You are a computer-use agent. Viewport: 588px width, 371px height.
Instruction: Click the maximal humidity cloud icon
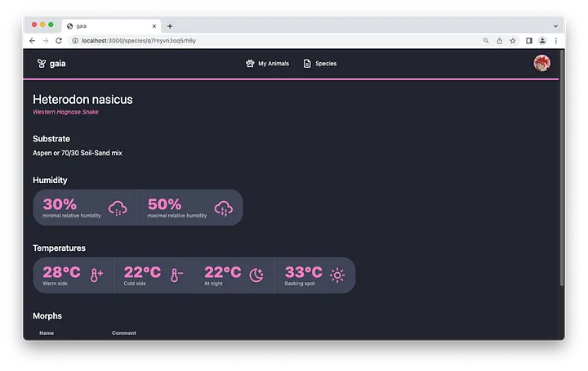pyautogui.click(x=224, y=208)
